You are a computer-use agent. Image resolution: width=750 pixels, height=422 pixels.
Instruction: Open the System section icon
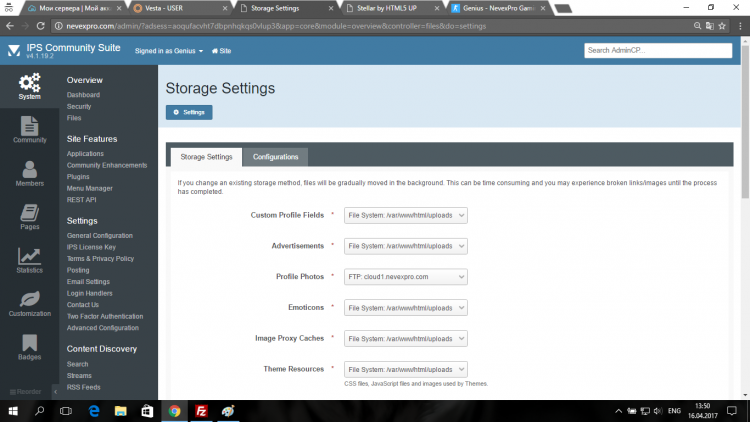click(x=29, y=85)
